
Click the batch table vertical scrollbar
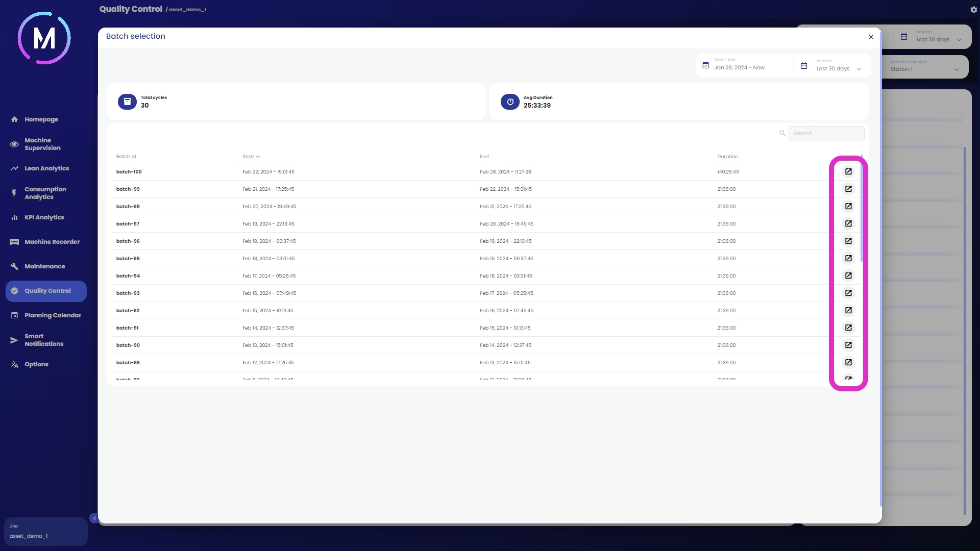[x=861, y=209]
